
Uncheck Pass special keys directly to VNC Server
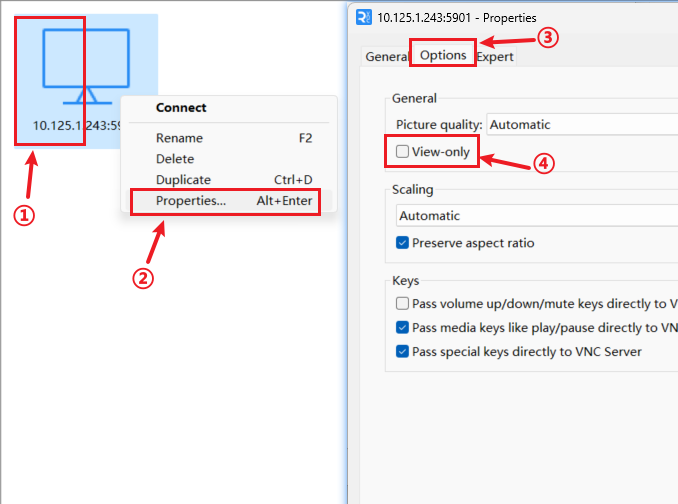pyautogui.click(x=402, y=351)
